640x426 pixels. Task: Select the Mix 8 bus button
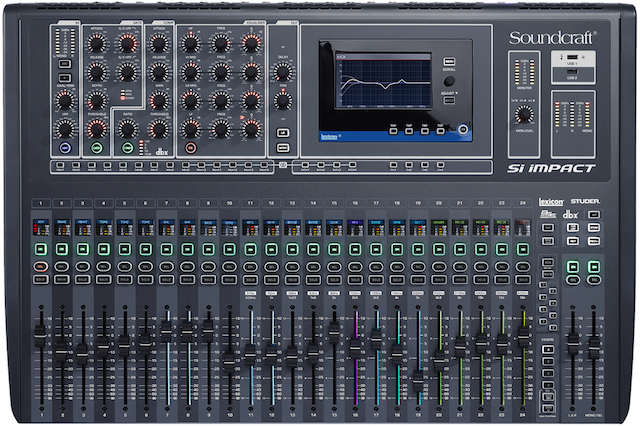tap(170, 165)
